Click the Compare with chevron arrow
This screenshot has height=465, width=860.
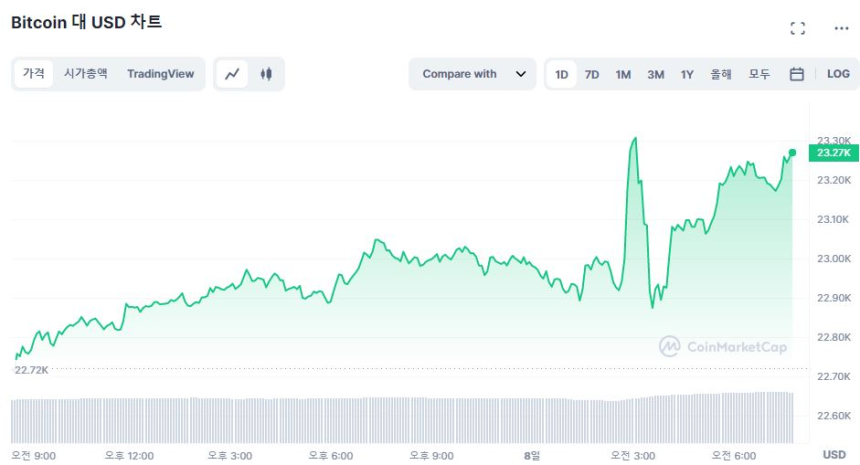[x=520, y=74]
